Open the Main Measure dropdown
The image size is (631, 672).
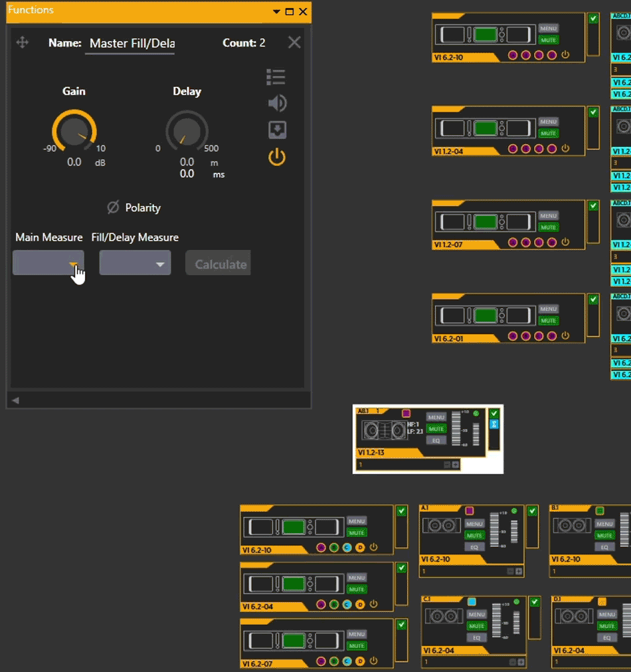click(48, 263)
